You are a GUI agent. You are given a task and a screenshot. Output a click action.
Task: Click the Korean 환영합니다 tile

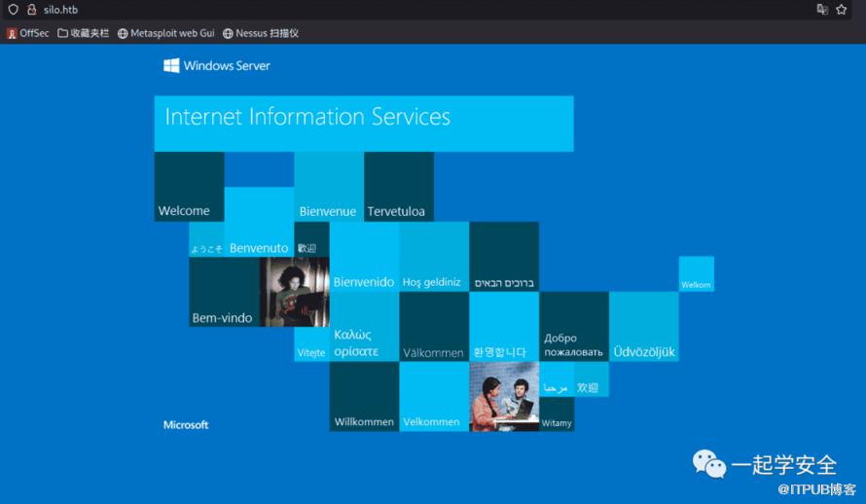coord(504,327)
